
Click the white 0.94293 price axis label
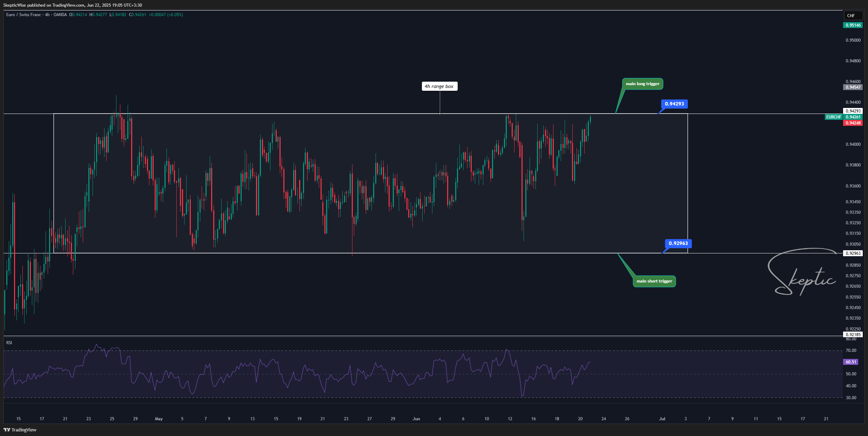853,111
